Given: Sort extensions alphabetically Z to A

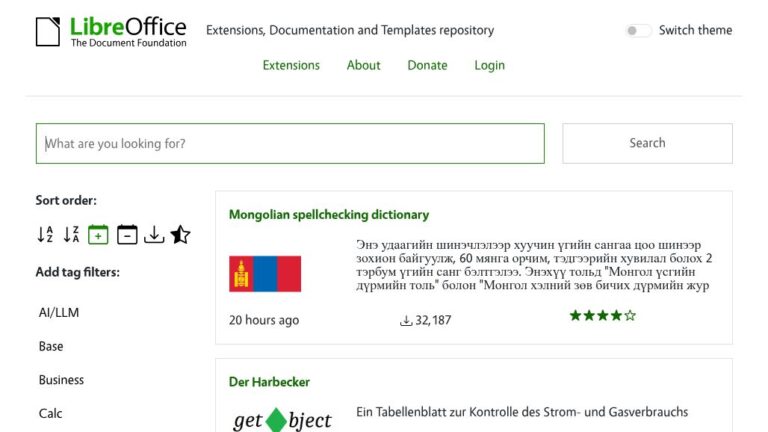Looking at the screenshot, I should coord(72,235).
